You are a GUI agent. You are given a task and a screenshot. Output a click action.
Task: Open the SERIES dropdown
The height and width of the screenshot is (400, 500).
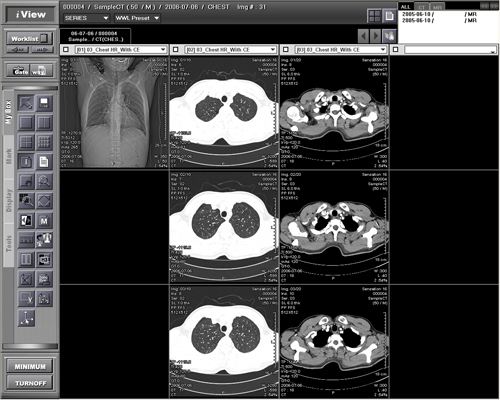tap(86, 18)
